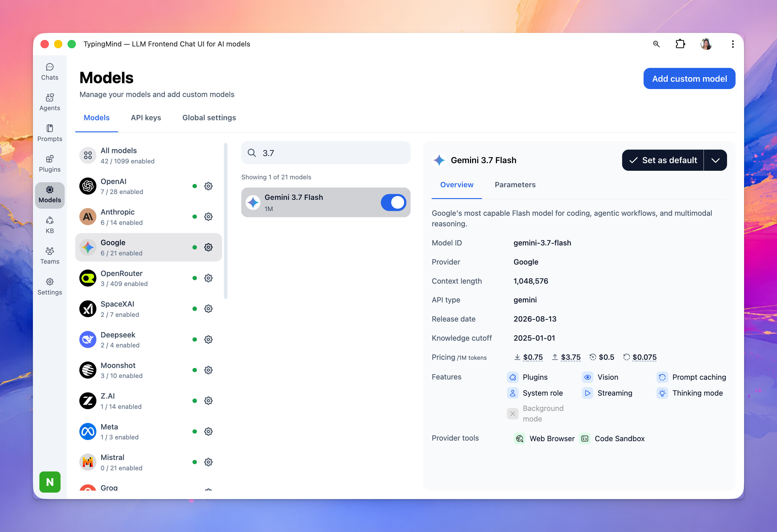Open the user profile avatar
This screenshot has height=532, width=777.
tap(706, 44)
